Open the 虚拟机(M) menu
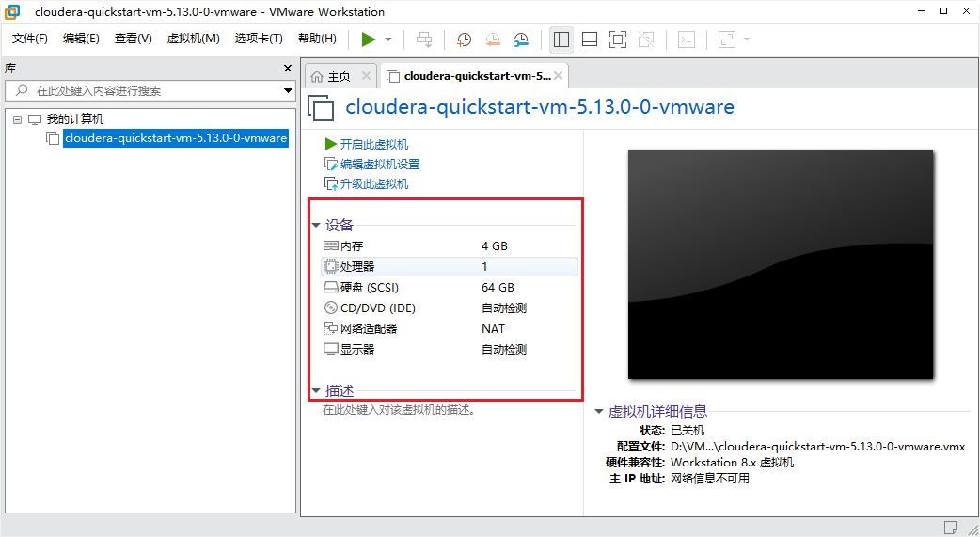The width and height of the screenshot is (980, 537). coord(193,39)
